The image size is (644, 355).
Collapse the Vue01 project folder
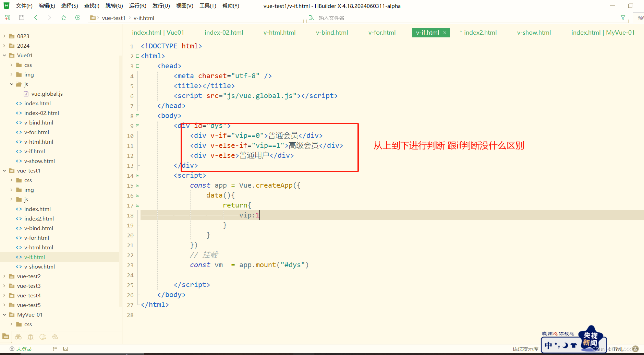[x=4, y=55]
